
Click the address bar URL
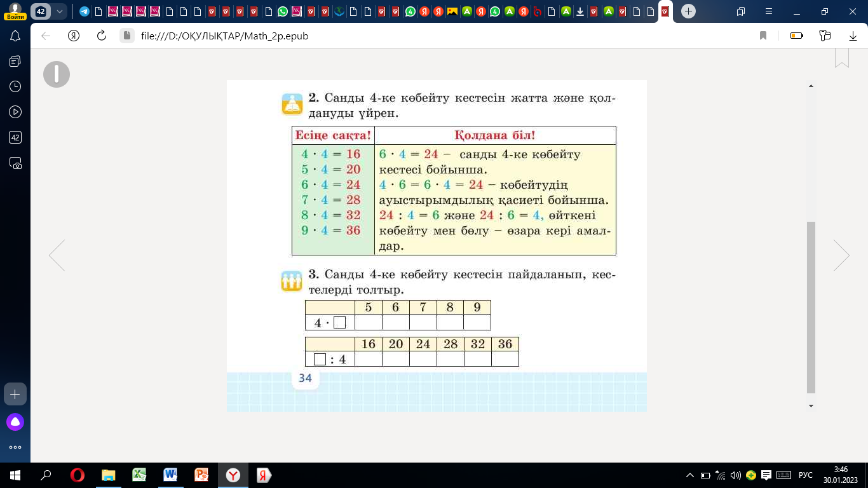(224, 36)
